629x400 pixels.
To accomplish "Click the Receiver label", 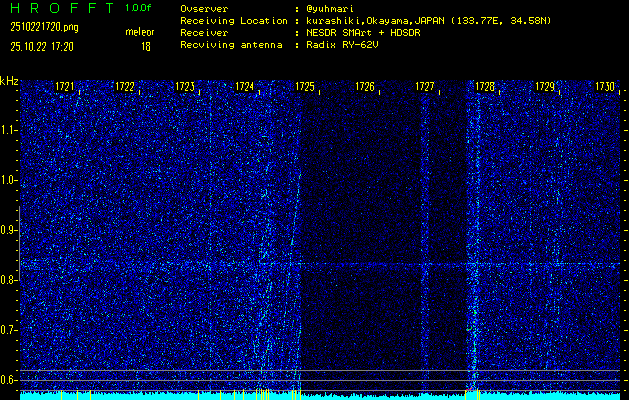I will click(x=204, y=33).
